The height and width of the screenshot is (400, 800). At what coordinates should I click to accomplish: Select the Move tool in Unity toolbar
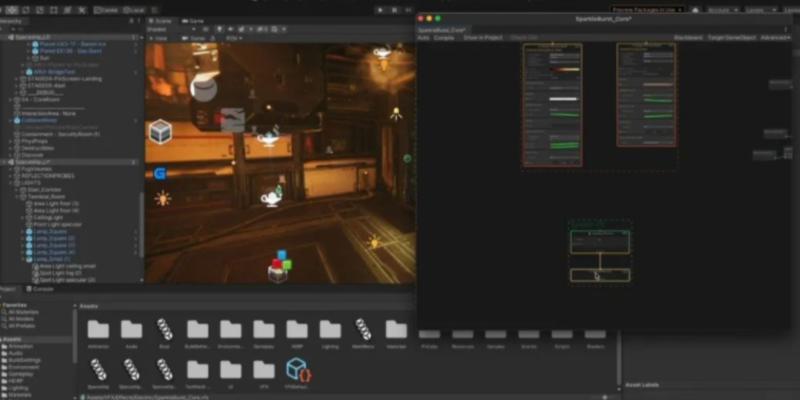[11, 10]
